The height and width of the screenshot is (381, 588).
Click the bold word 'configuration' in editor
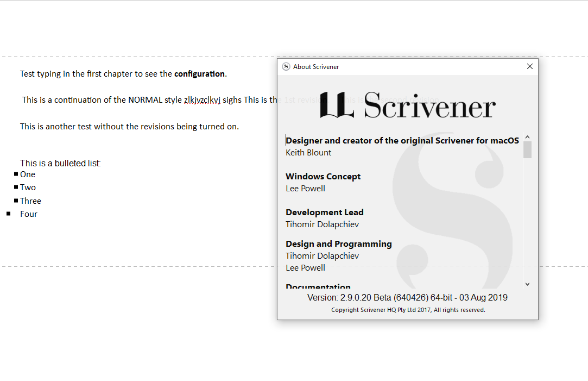click(x=199, y=73)
